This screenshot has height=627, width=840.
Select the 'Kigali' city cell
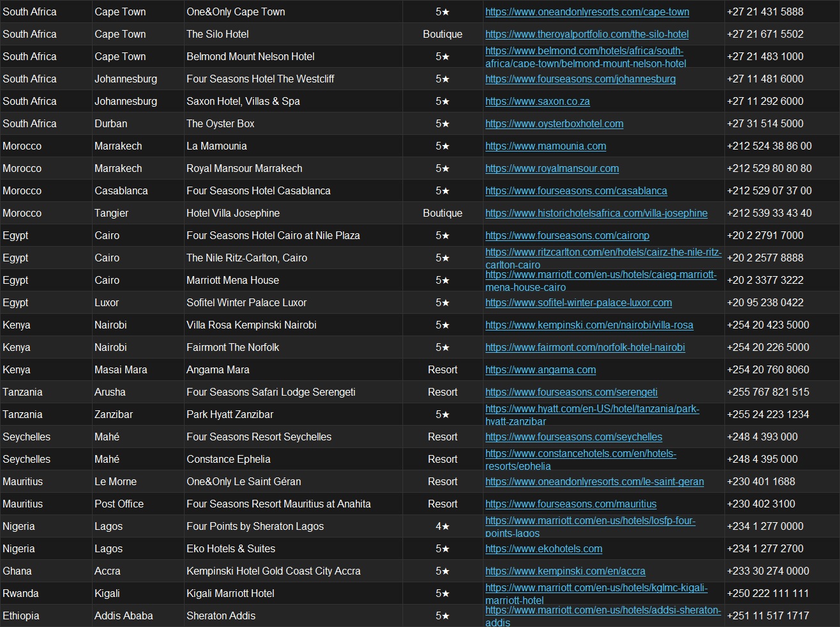click(138, 593)
